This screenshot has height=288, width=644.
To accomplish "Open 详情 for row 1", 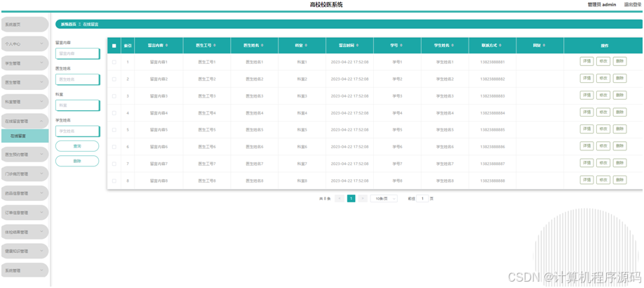I will pyautogui.click(x=586, y=62).
